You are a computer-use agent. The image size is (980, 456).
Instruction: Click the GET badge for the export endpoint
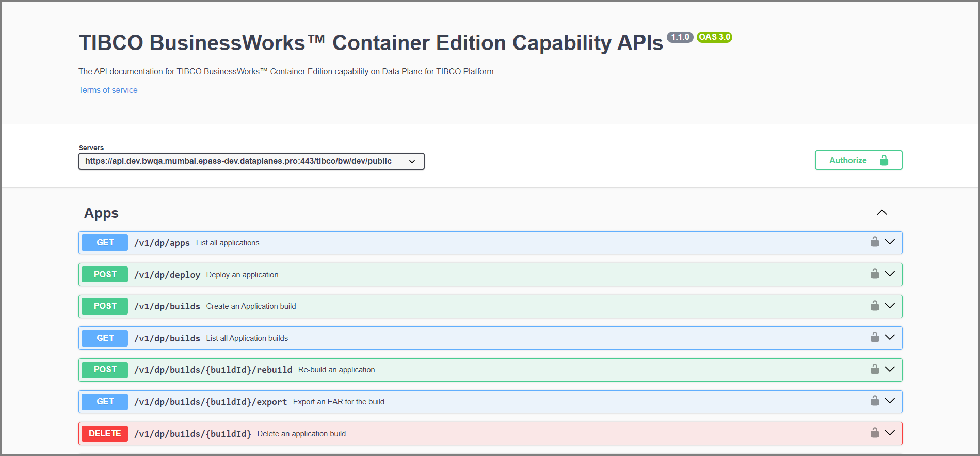pos(105,401)
